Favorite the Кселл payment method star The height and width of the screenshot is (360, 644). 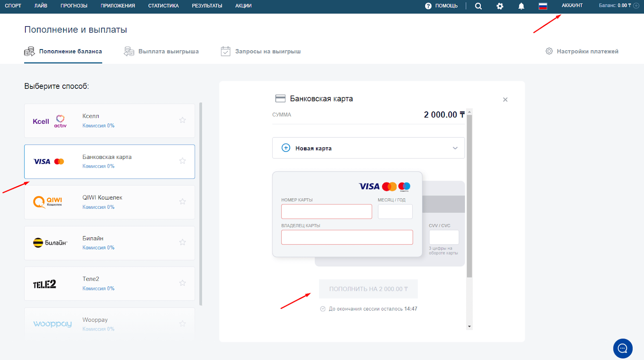point(183,120)
